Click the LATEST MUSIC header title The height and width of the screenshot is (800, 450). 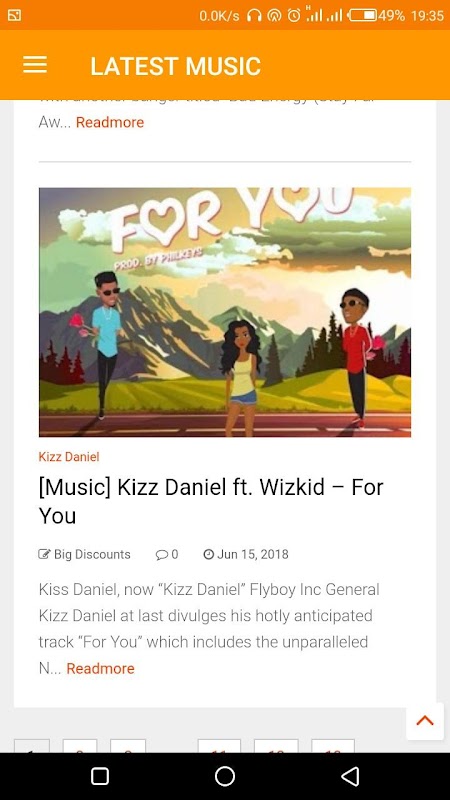(x=176, y=66)
